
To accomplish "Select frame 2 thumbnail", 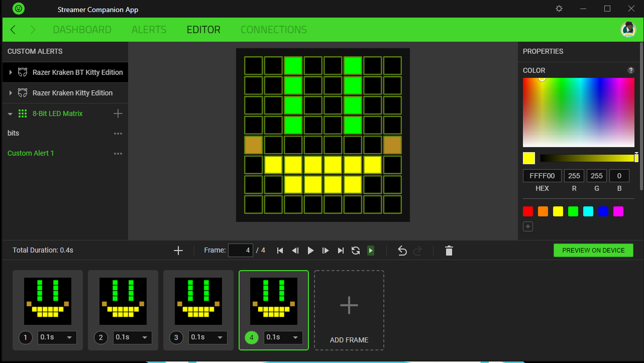I will click(x=123, y=301).
